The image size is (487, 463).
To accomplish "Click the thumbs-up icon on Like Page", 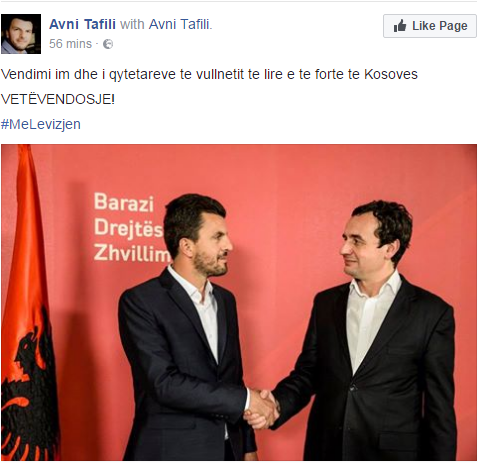I will click(x=400, y=26).
